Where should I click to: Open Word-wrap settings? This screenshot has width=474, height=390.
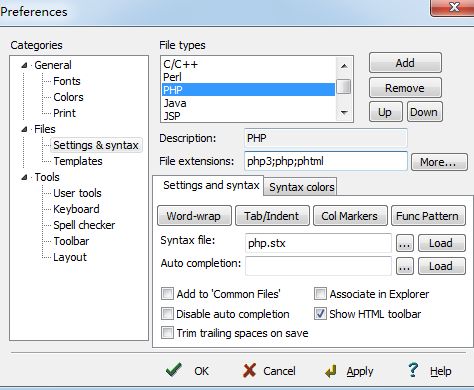click(x=194, y=216)
